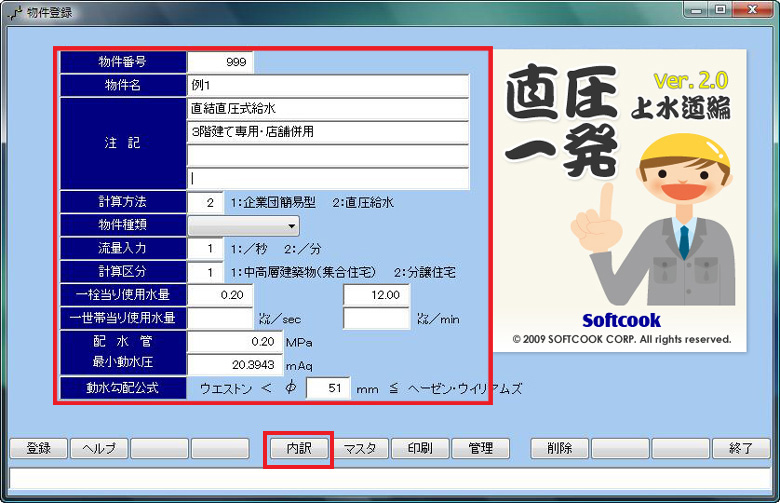Close the 物件登録 window
Image resolution: width=780 pixels, height=503 pixels.
pyautogui.click(x=752, y=10)
